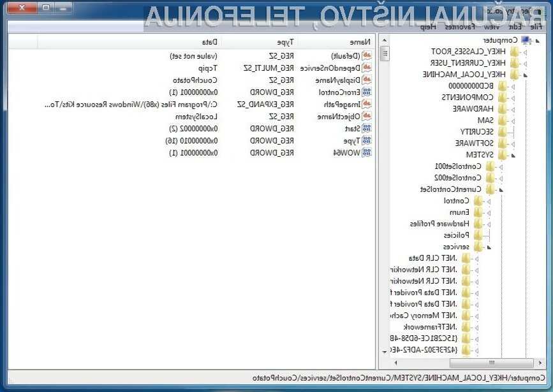Click the status bar registry path
Image resolution: width=553 pixels, height=392 pixels.
coord(399,377)
